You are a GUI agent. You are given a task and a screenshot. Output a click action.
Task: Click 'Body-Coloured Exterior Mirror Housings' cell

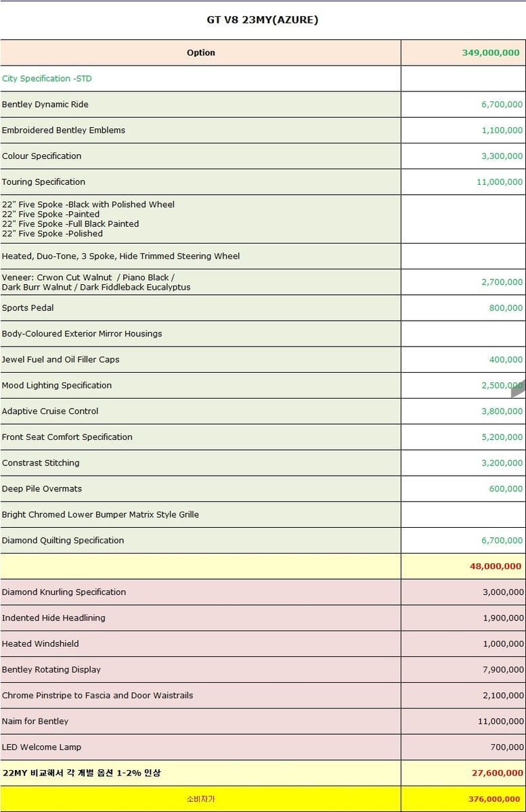(x=200, y=333)
